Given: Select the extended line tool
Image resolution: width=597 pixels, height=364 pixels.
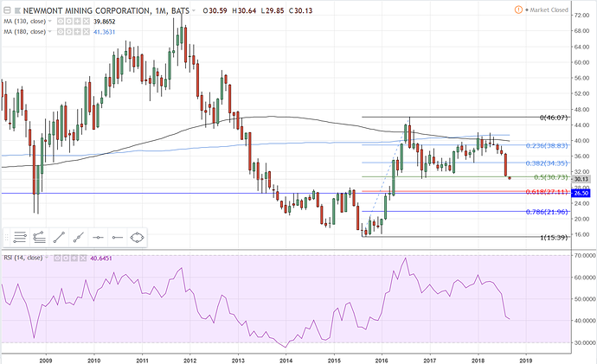Looking at the screenshot, I should [x=80, y=236].
